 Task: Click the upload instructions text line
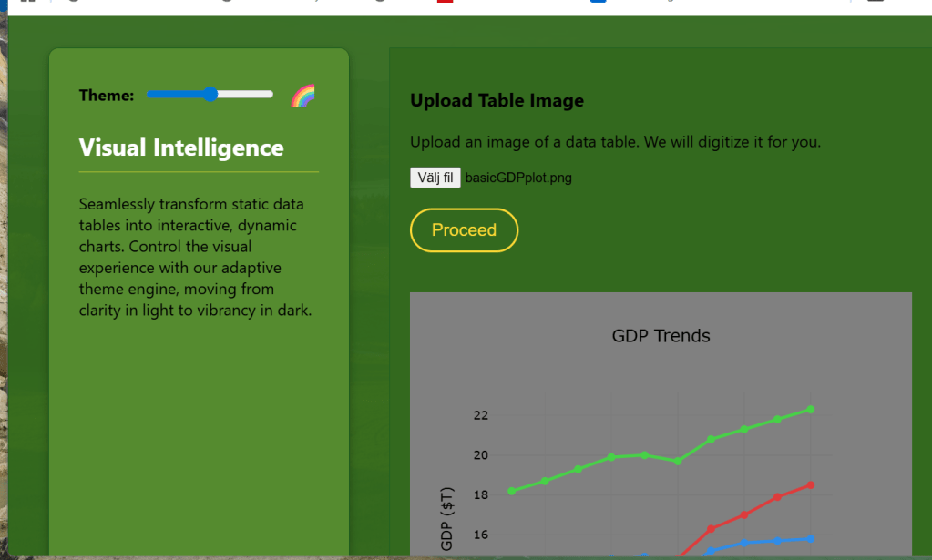615,142
